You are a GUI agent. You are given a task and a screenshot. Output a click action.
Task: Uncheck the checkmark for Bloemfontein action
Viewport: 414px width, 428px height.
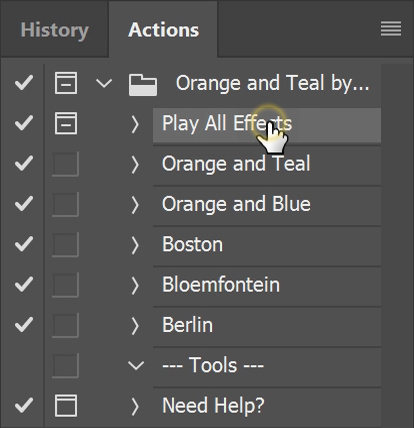coord(24,284)
